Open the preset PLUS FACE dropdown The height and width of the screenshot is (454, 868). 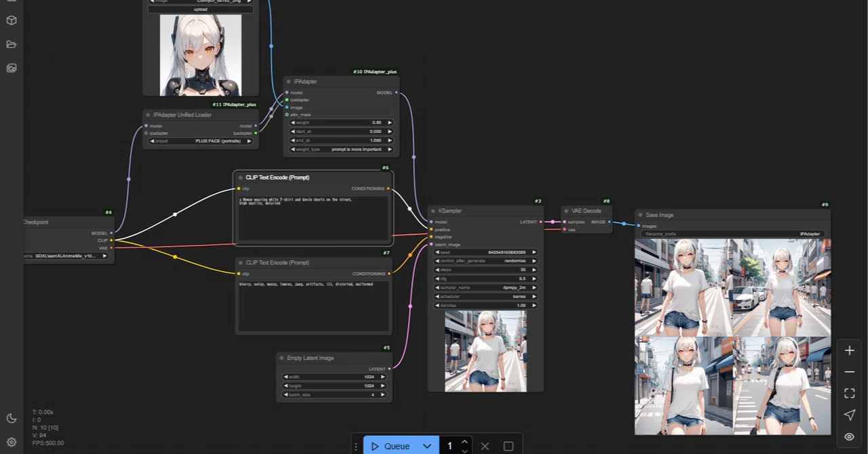pos(201,141)
